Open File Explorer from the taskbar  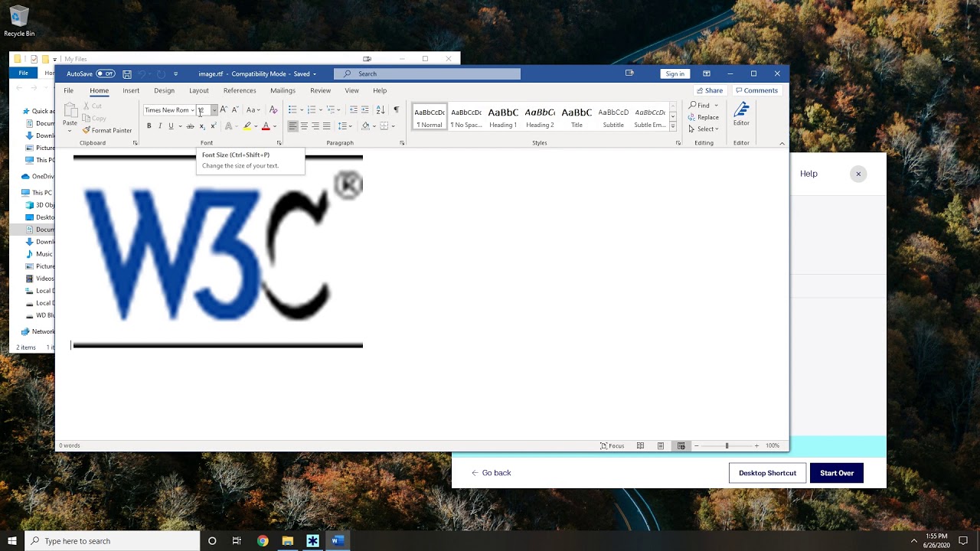point(287,541)
